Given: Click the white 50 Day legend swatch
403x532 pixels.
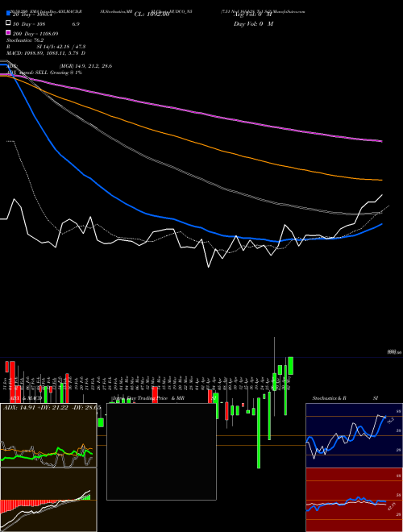Looking at the screenshot, I should pos(9,23).
